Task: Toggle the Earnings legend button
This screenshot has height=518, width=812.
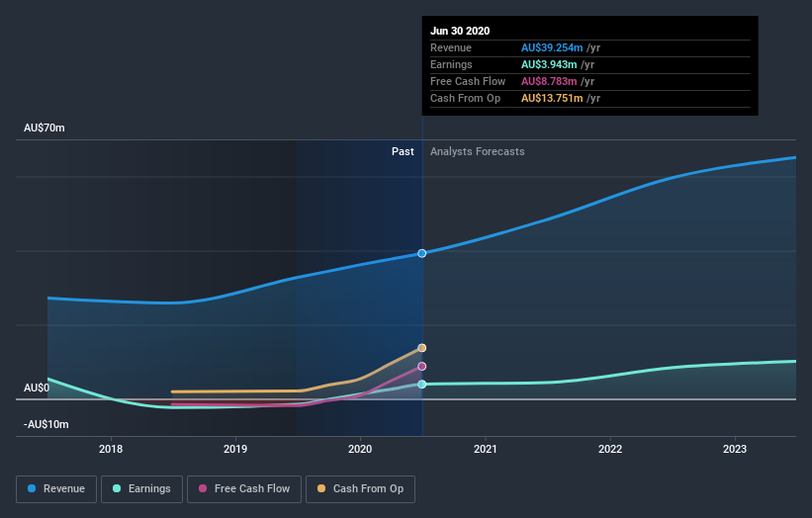Action: pyautogui.click(x=141, y=489)
